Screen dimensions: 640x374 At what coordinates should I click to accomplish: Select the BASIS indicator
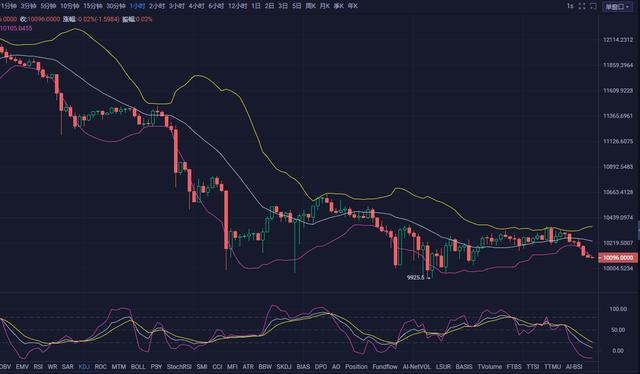click(x=464, y=367)
